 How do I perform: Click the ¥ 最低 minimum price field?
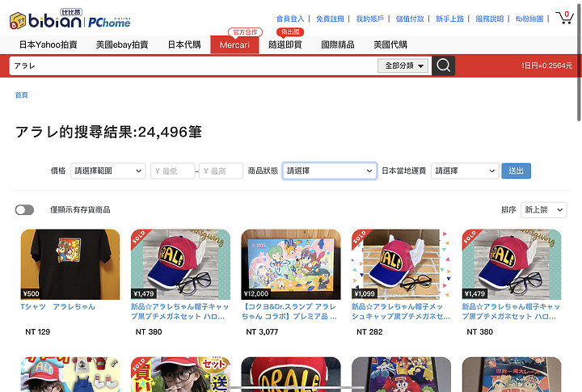point(173,171)
